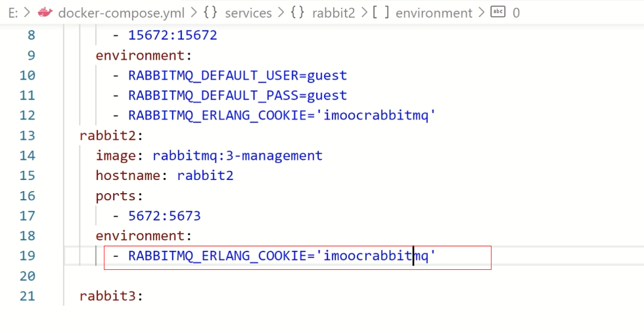Click the 5672:5673 port mapping text
This screenshot has width=644, height=333.
164,216
